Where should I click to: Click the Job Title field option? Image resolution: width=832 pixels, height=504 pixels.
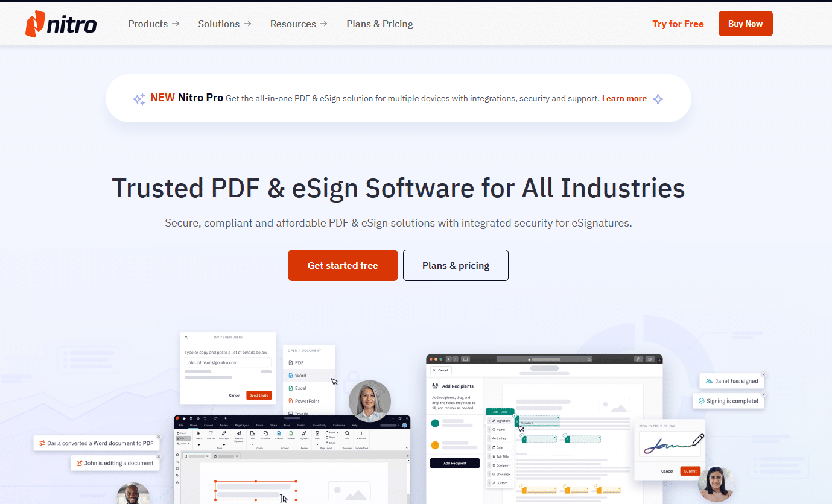pos(501,456)
